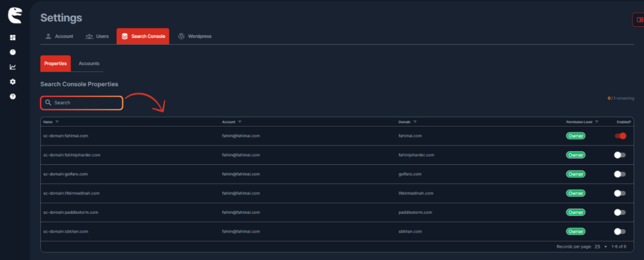
Task: Click name cell sc-domain:lifeinmadinah.com
Action: [72, 193]
